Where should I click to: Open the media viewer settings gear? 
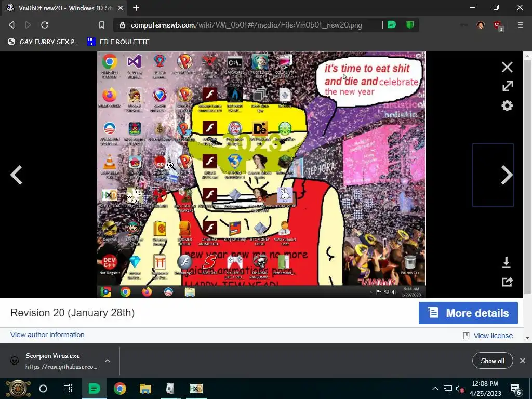pos(507,106)
